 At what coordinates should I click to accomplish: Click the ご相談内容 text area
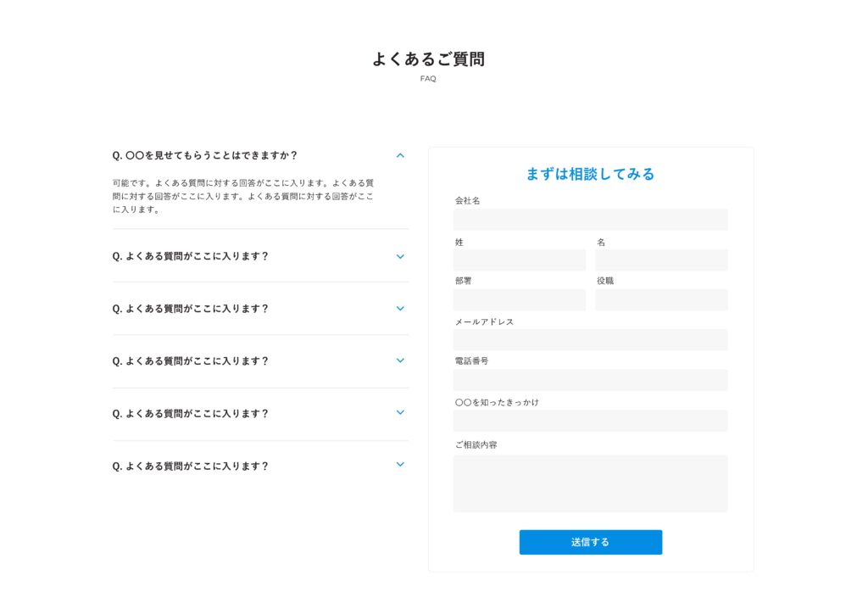tap(590, 483)
